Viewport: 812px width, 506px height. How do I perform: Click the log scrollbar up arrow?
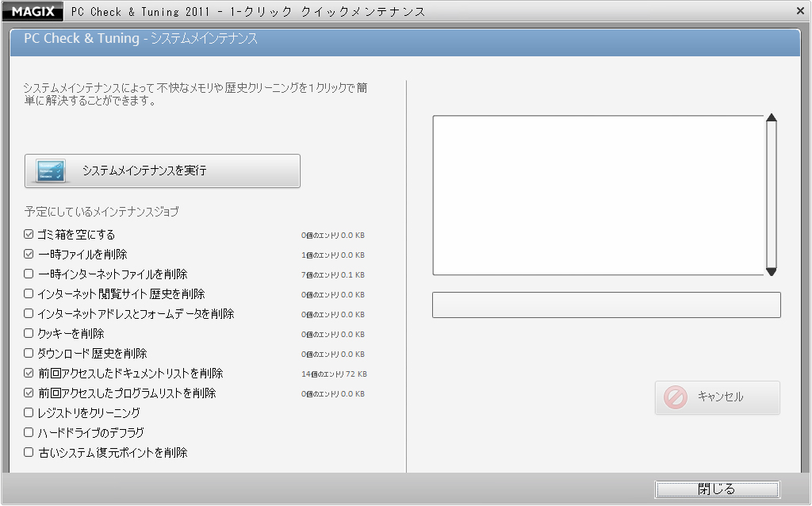(771, 117)
